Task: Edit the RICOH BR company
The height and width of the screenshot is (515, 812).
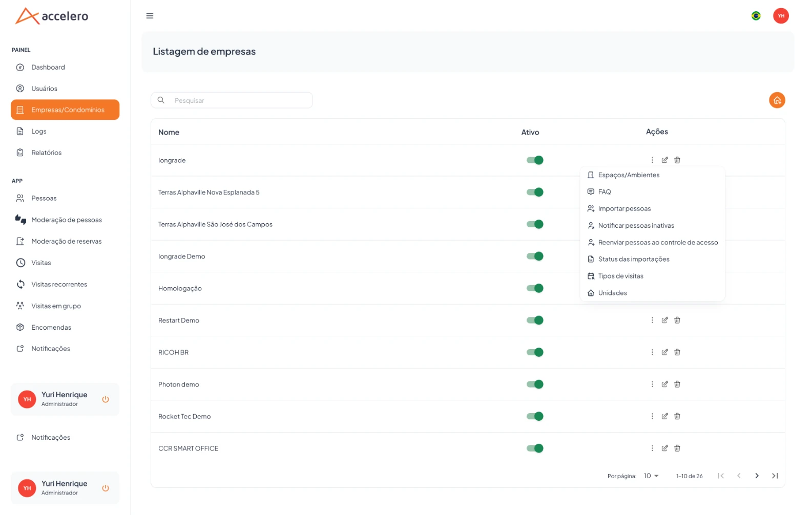Action: [664, 352]
